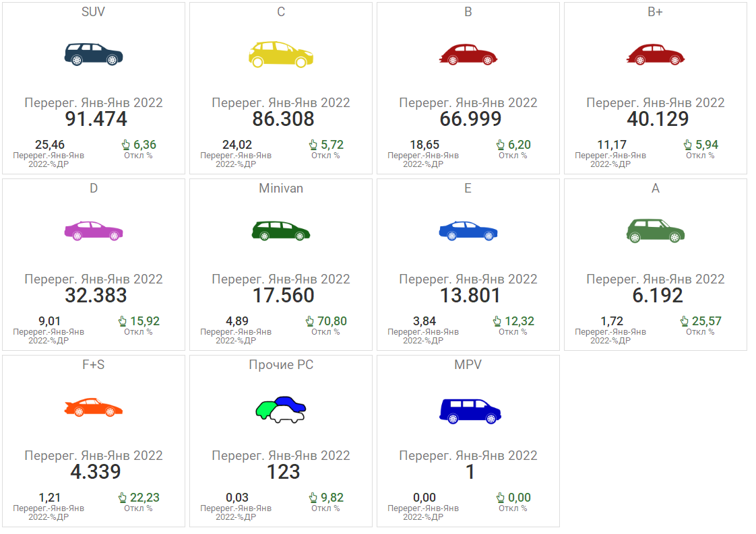The height and width of the screenshot is (534, 756).
Task: Click the Minivan deviation 70,80 percent
Action: (332, 321)
